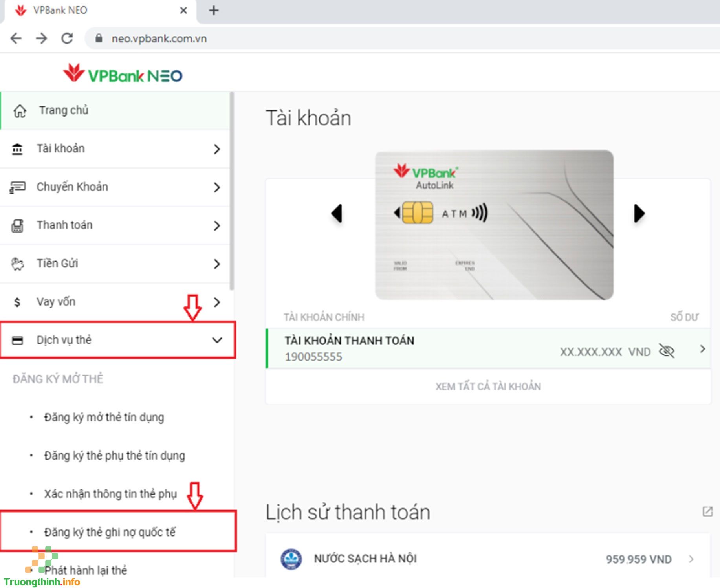Click the masked balance XX.XXX.XXX VND
The width and height of the screenshot is (720, 588).
[x=605, y=352]
